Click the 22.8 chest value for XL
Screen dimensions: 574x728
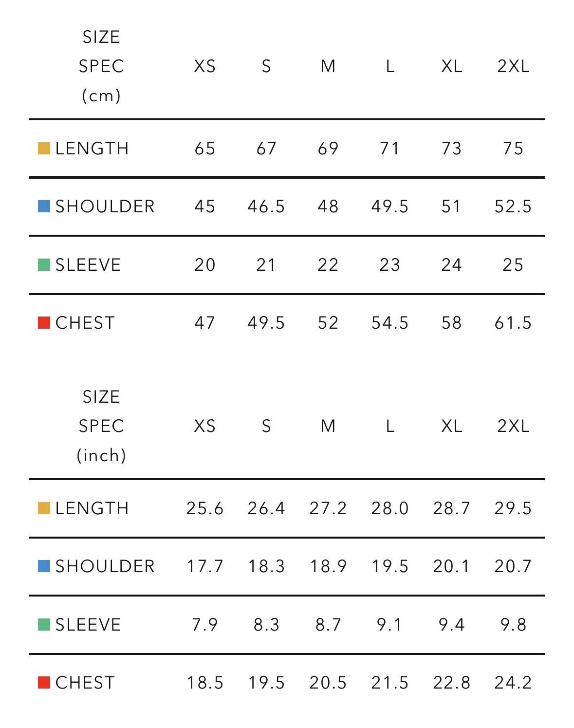[x=452, y=683]
